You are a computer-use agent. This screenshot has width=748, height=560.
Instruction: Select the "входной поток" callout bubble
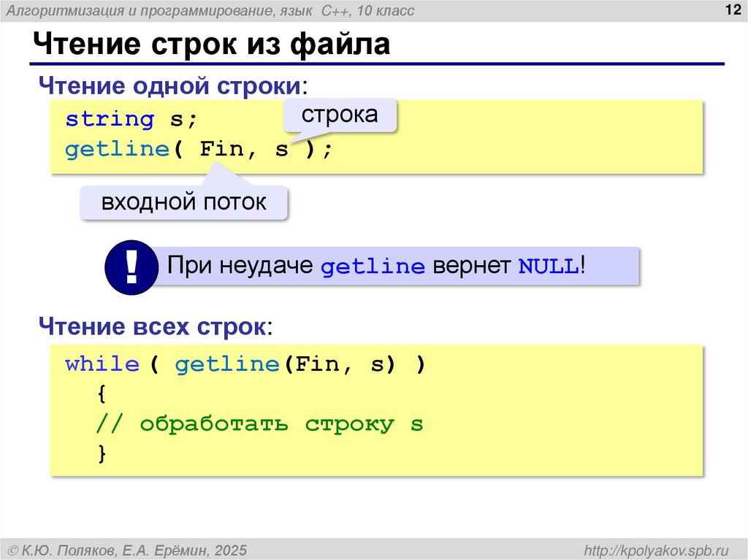(x=183, y=202)
